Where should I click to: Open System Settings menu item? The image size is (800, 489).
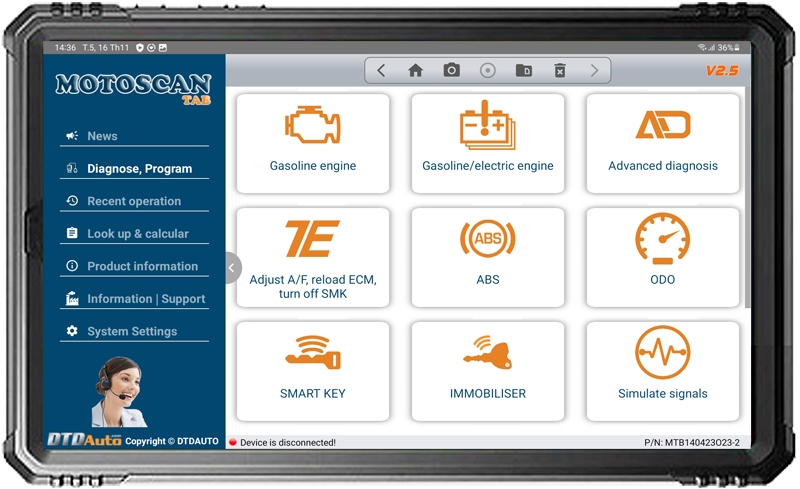[x=134, y=331]
